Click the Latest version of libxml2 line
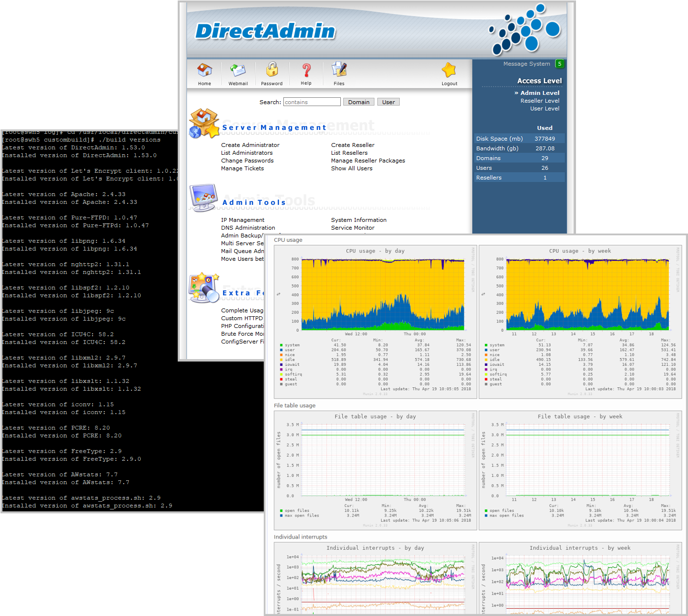Viewport: 688px width, 616px height. [63, 358]
